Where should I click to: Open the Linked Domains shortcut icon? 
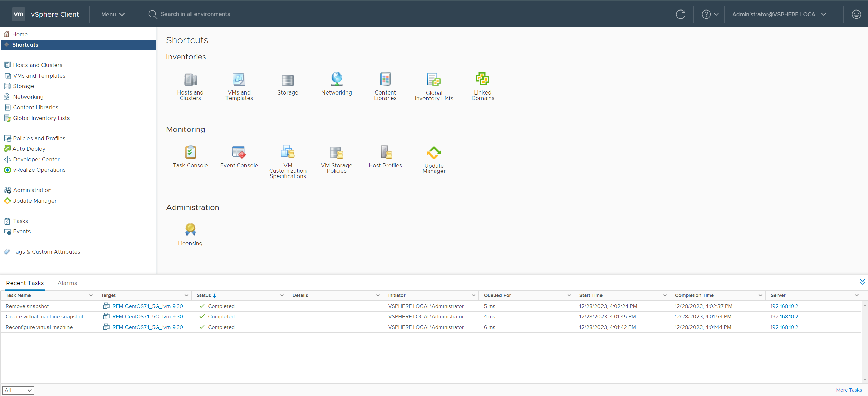482,79
